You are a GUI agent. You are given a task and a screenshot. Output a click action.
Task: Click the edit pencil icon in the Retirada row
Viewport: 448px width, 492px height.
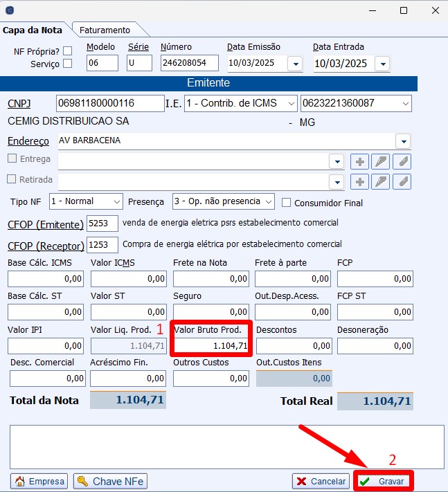coord(381,181)
